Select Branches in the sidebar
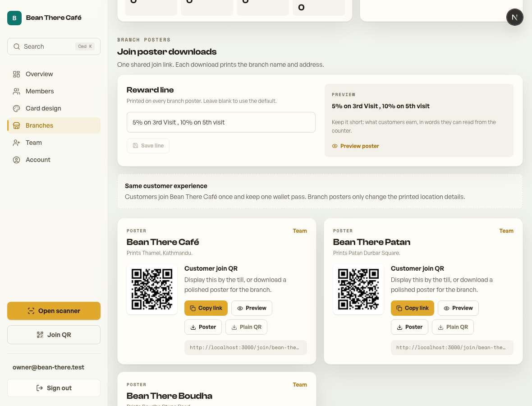The image size is (532, 406). [x=54, y=125]
